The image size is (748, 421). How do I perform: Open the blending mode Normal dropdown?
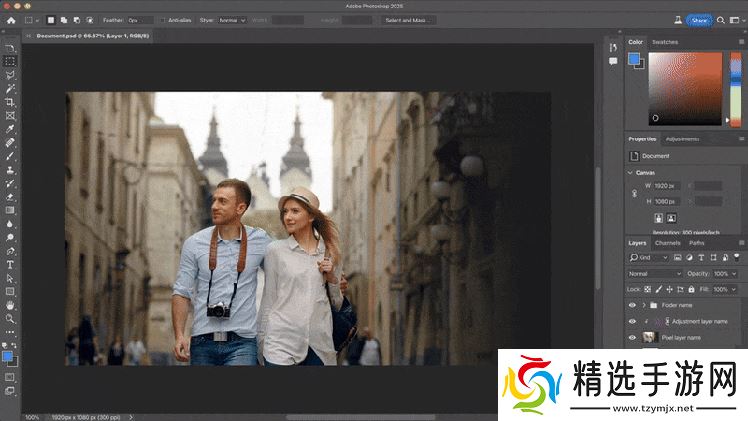tap(654, 273)
